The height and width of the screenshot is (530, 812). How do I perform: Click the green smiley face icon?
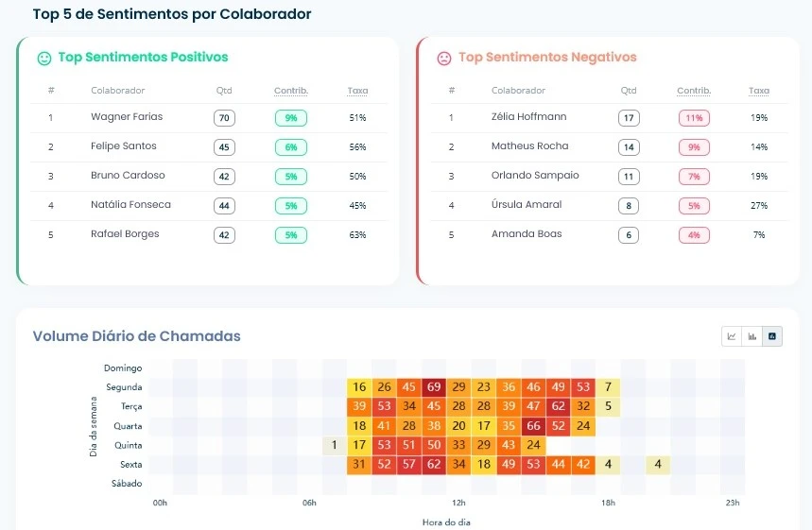point(43,58)
